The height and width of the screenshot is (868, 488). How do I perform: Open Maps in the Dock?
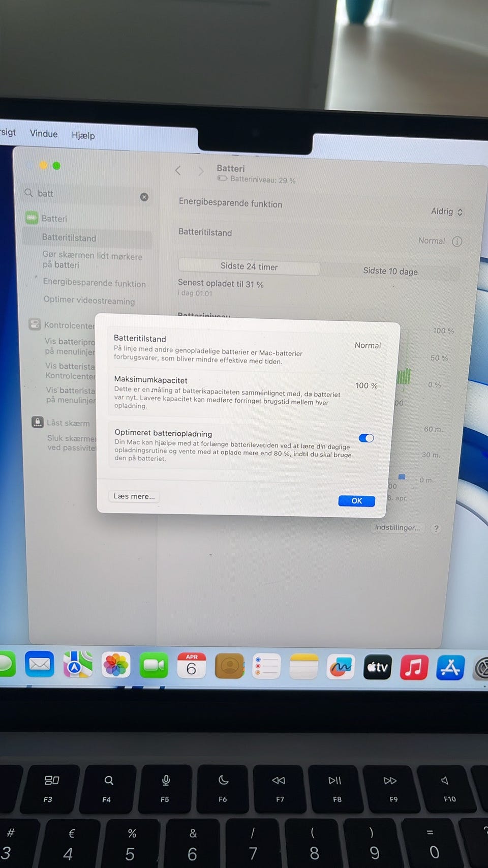point(78,665)
